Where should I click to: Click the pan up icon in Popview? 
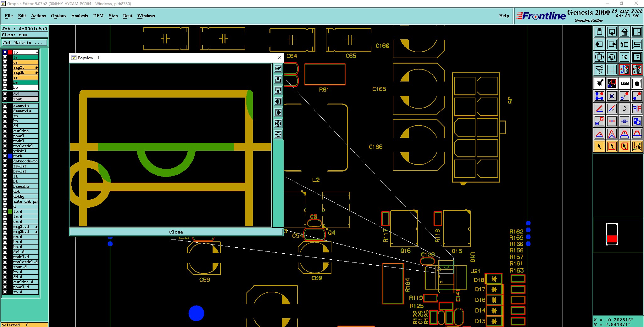278,79
